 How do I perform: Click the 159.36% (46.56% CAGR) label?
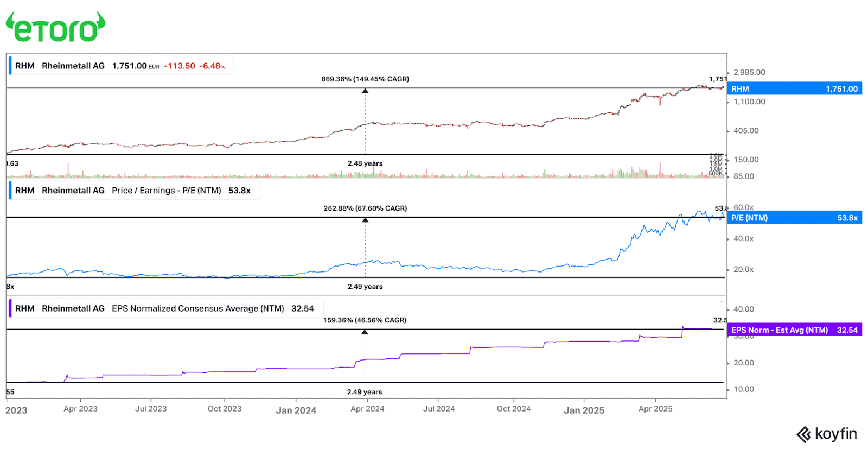pyautogui.click(x=365, y=320)
